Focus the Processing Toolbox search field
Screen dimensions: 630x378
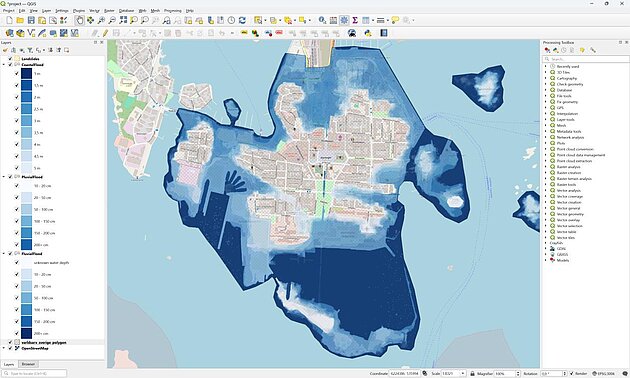click(x=586, y=59)
